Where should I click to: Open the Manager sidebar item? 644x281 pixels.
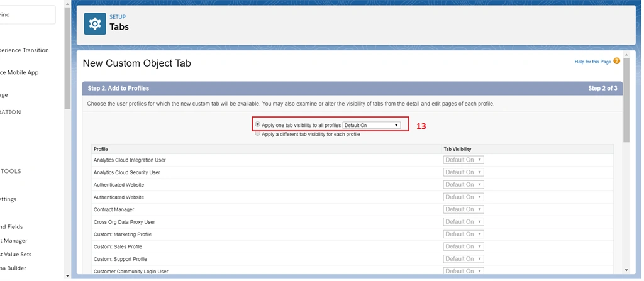tap(14, 241)
